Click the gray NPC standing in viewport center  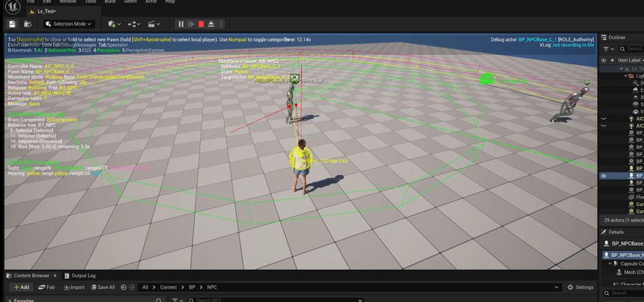coord(290,103)
